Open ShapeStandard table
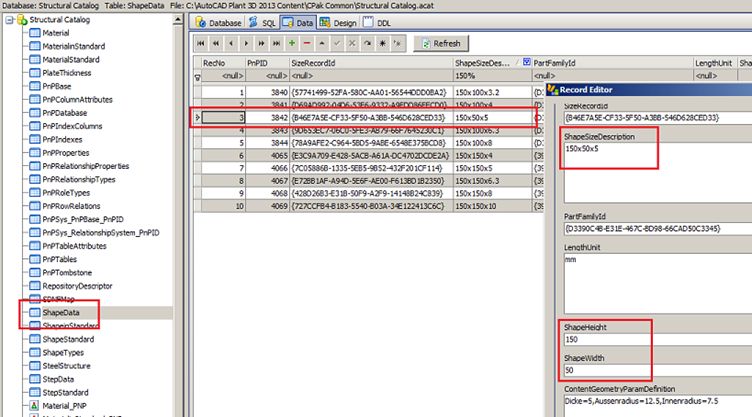Image resolution: width=752 pixels, height=417 pixels. pos(68,339)
